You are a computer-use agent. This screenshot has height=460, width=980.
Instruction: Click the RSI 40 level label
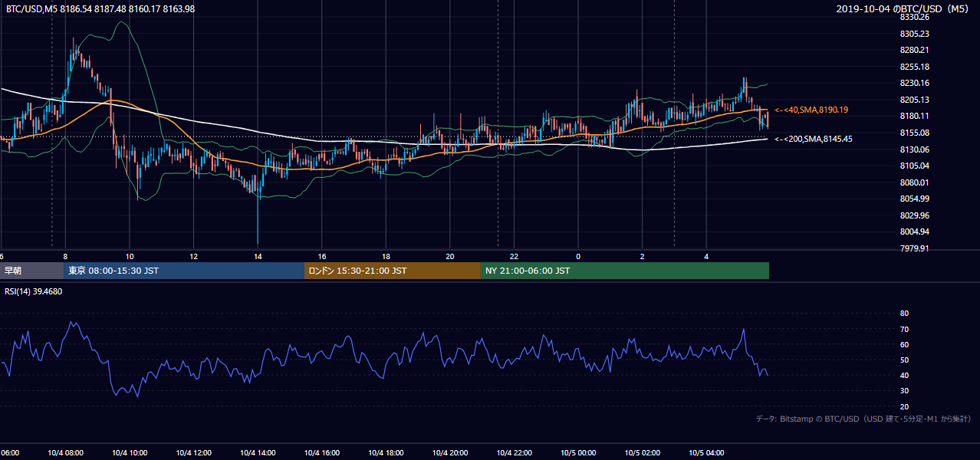click(x=904, y=375)
